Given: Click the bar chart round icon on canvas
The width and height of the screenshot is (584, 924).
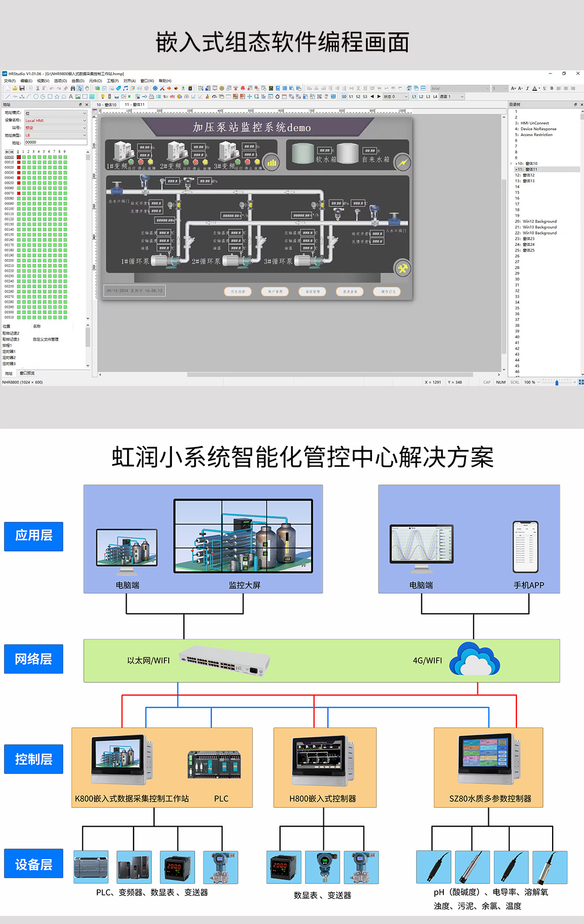Looking at the screenshot, I should coord(271,162).
